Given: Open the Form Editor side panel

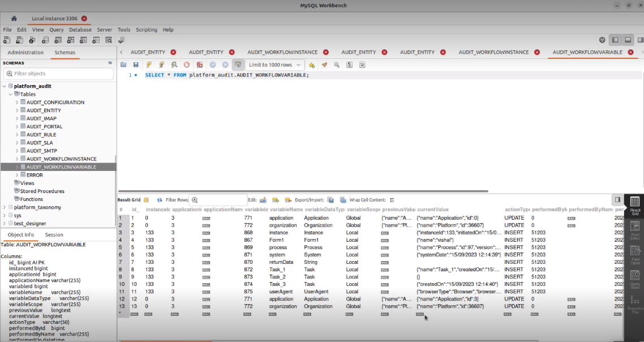Looking at the screenshot, I should tap(635, 232).
